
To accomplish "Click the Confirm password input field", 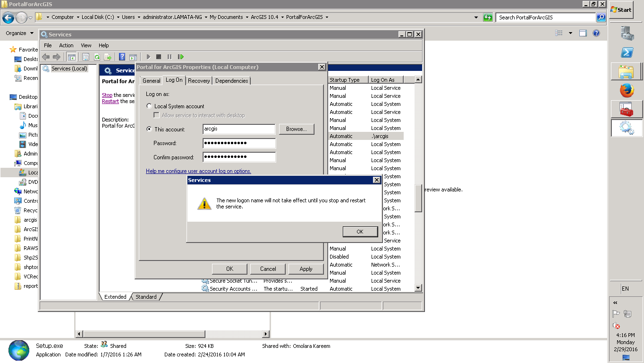I will pyautogui.click(x=239, y=157).
